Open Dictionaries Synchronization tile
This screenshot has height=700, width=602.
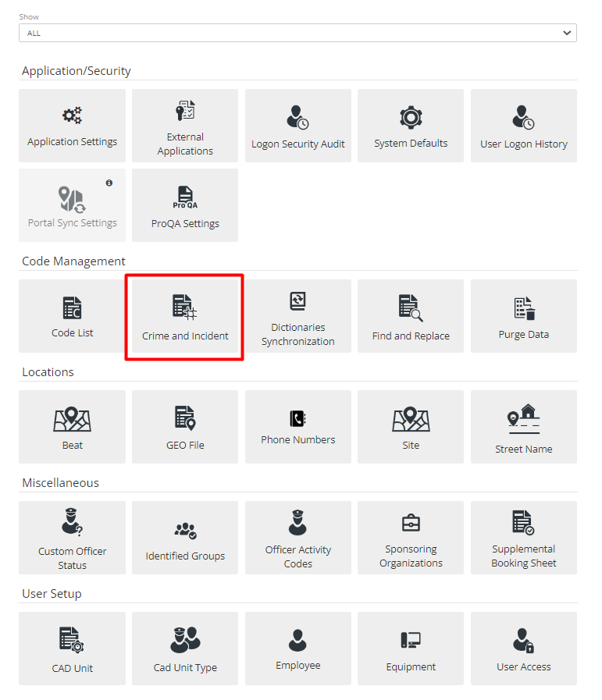click(x=297, y=316)
